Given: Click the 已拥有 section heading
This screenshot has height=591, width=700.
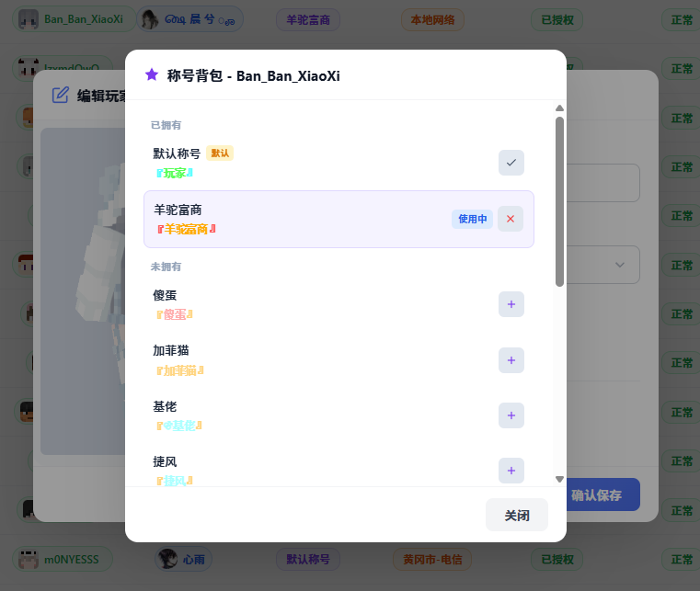Looking at the screenshot, I should coord(166,125).
